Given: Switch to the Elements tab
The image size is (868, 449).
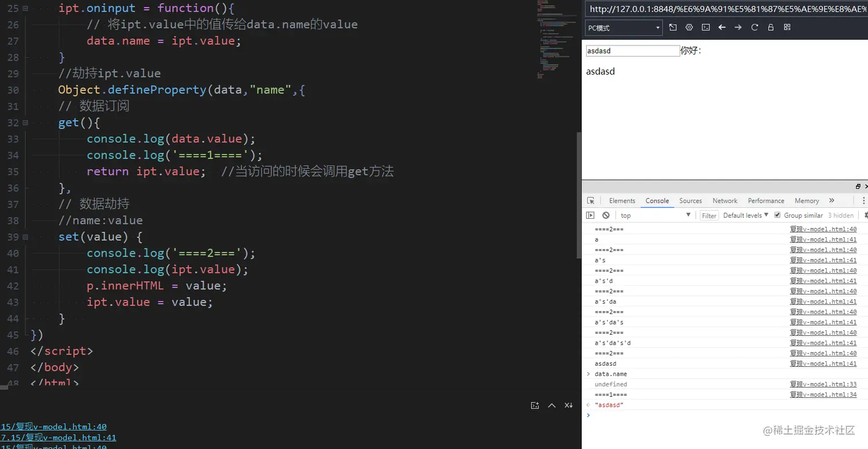Looking at the screenshot, I should 622,200.
